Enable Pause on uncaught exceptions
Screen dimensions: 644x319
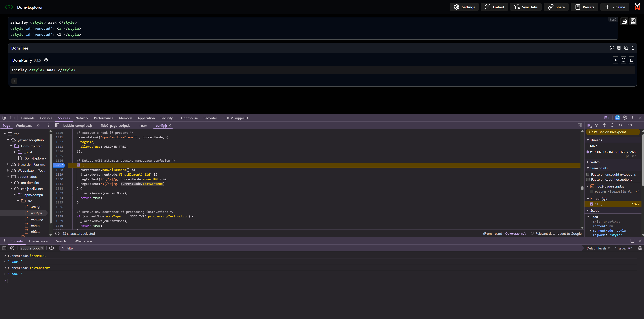pos(588,174)
